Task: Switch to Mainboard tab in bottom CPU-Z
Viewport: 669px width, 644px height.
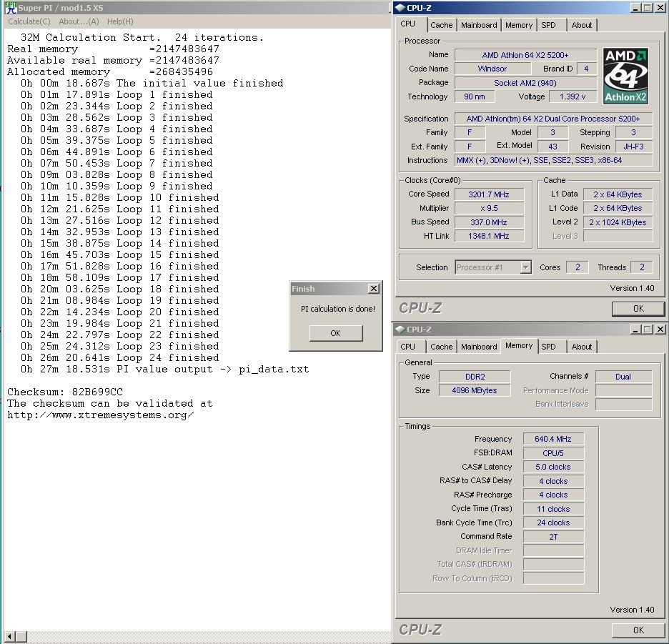Action: click(479, 347)
